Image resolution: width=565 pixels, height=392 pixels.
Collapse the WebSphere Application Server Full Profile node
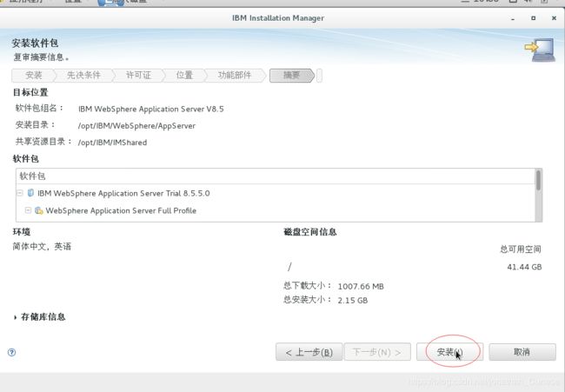click(x=28, y=210)
